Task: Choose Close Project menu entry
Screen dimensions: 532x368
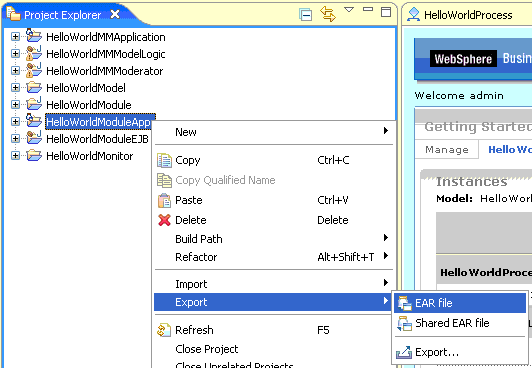Action: 273,349
